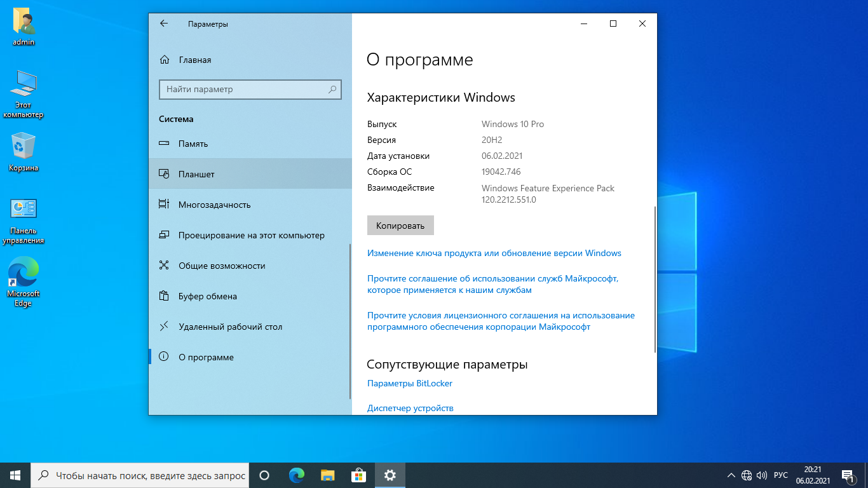Open File Explorer from the taskbar
Image resolution: width=868 pixels, height=488 pixels.
coord(327,475)
